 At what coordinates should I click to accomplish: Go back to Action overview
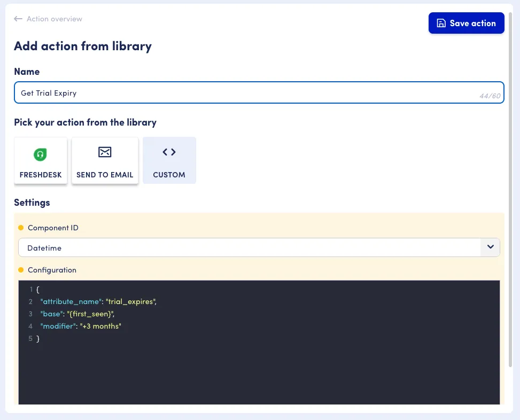(x=55, y=19)
